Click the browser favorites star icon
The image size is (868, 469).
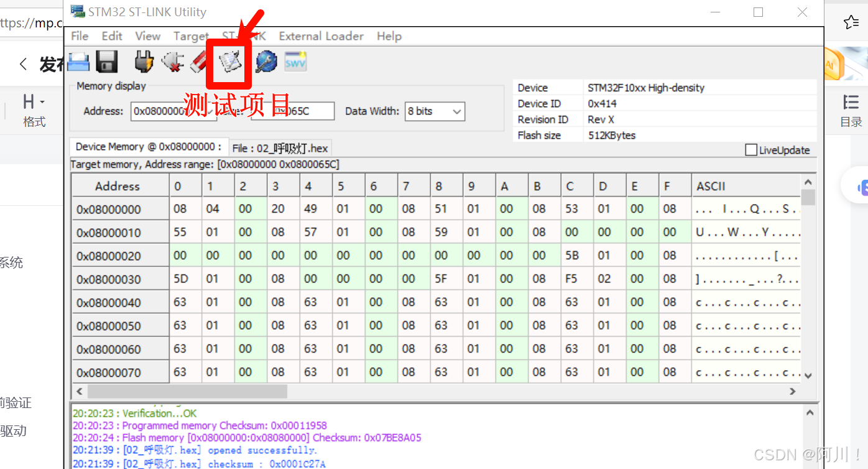tap(851, 22)
